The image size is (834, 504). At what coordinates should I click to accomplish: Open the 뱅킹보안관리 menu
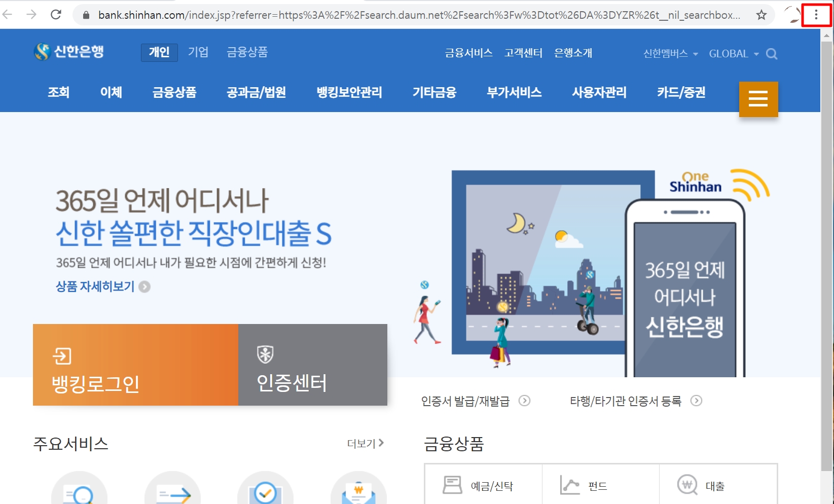point(349,92)
